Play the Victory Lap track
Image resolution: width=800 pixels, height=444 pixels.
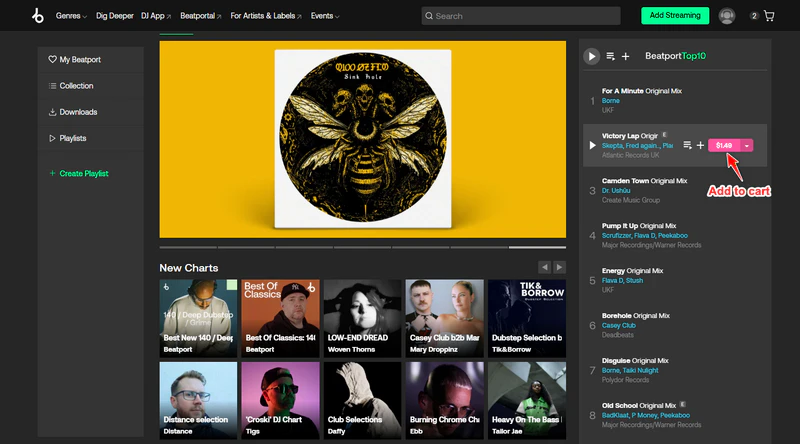(592, 145)
